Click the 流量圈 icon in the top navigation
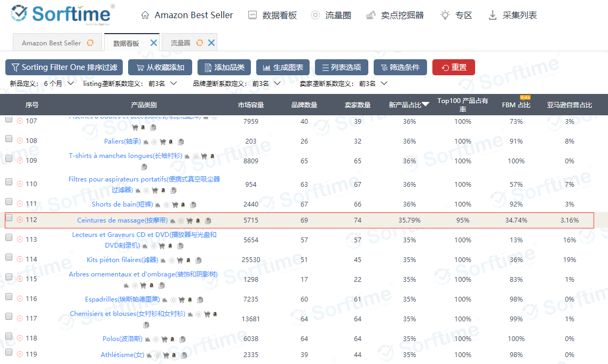This screenshot has height=364, width=608. coord(315,15)
